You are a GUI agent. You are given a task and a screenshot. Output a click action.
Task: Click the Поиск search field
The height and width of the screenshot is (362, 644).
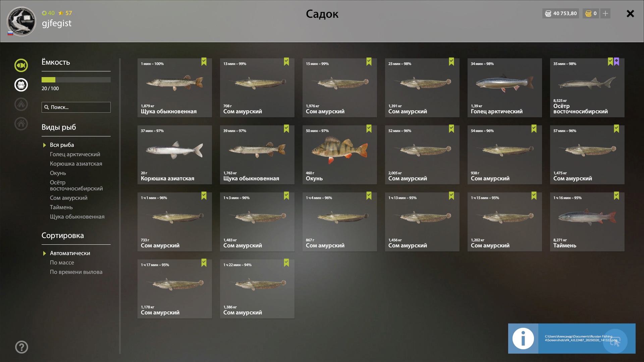point(76,107)
